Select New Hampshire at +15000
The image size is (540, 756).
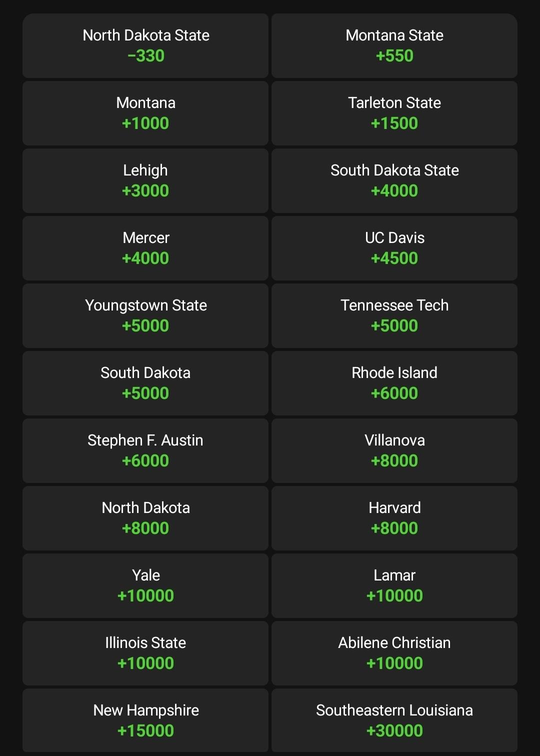pyautogui.click(x=145, y=720)
